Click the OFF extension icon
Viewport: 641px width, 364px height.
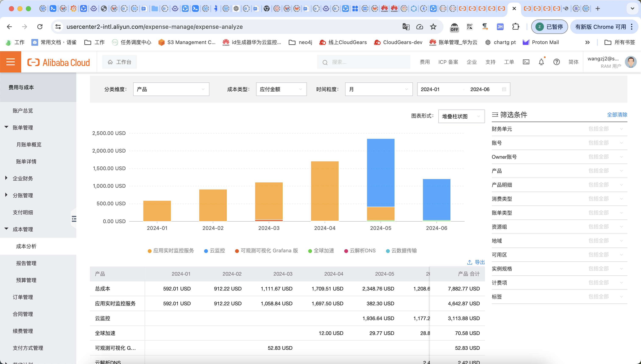(454, 27)
